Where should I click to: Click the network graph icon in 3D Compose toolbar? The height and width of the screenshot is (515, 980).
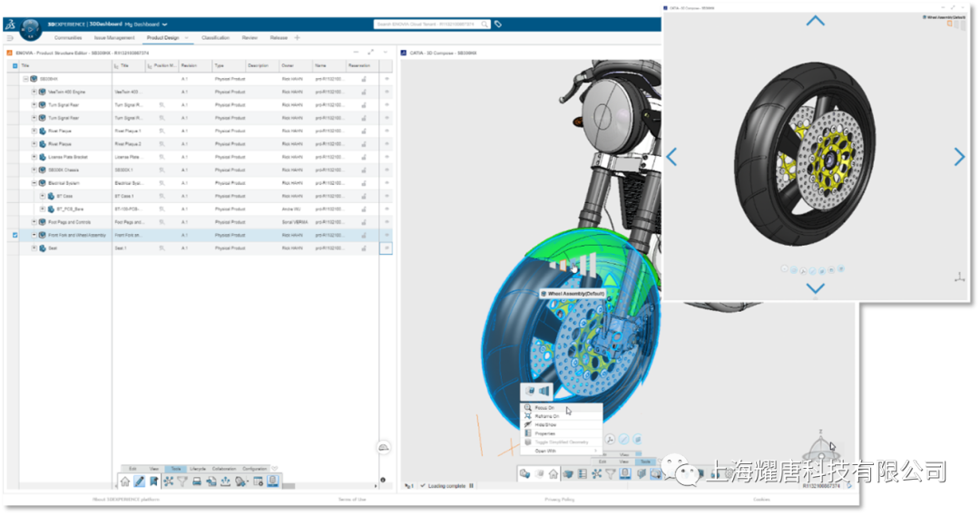(x=596, y=474)
